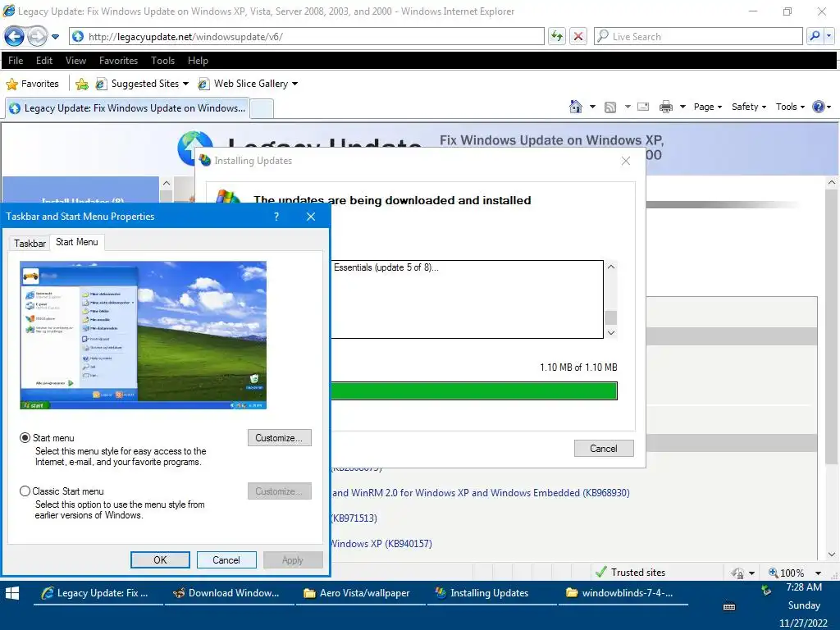The width and height of the screenshot is (840, 630).
Task: Open the Tools menu in menu bar
Action: (x=163, y=61)
